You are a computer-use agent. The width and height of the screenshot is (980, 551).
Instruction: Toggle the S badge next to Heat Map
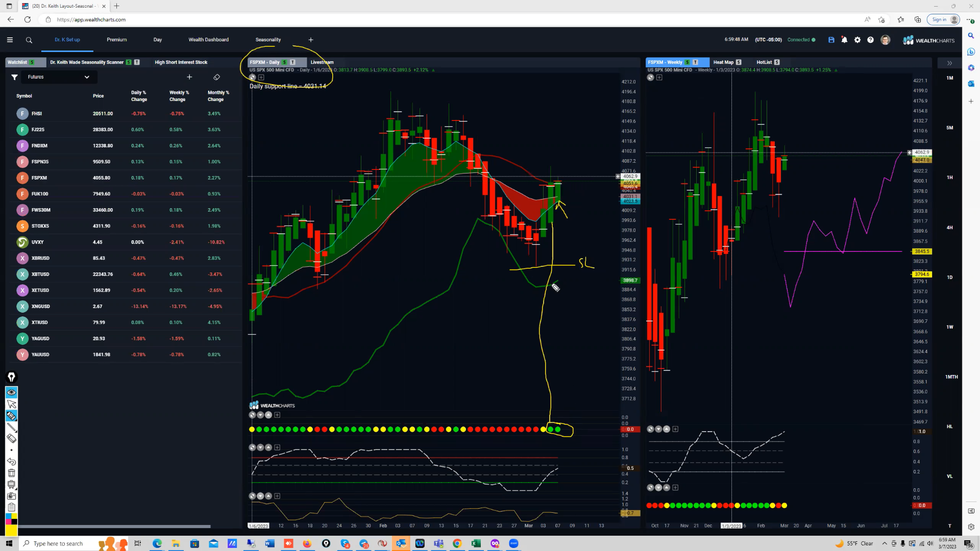coord(739,62)
